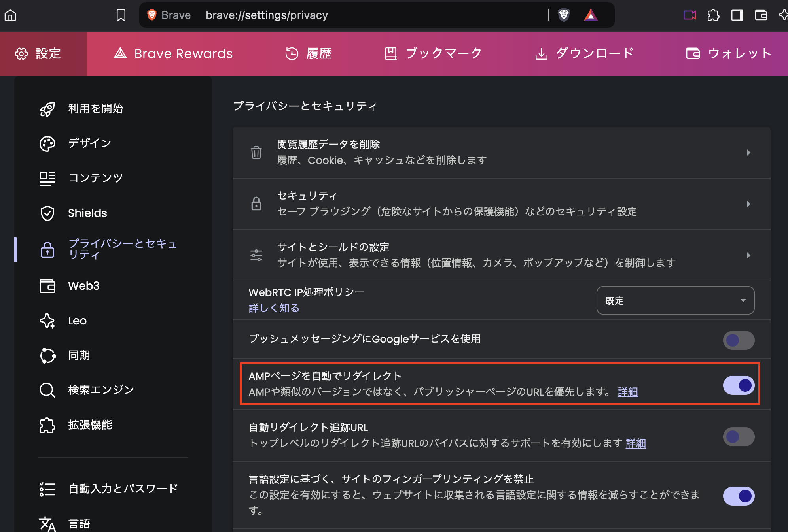Expand 閲覧履歴データを削除 row arrow

pyautogui.click(x=748, y=153)
